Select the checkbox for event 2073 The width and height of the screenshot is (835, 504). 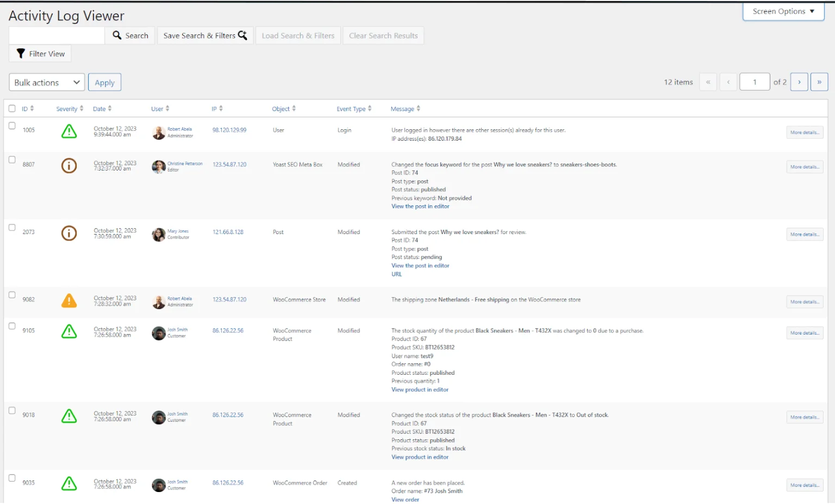click(12, 228)
